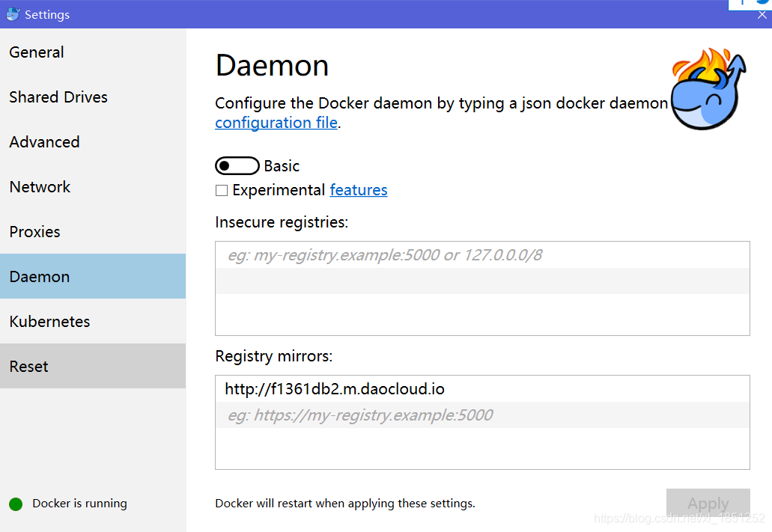This screenshot has width=772, height=532.
Task: Open the General settings tab
Action: click(93, 52)
